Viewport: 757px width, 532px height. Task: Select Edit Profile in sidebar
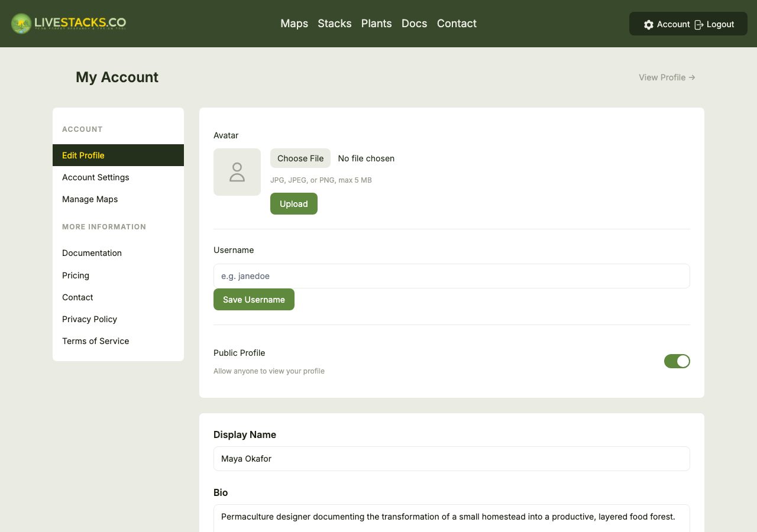(x=118, y=155)
